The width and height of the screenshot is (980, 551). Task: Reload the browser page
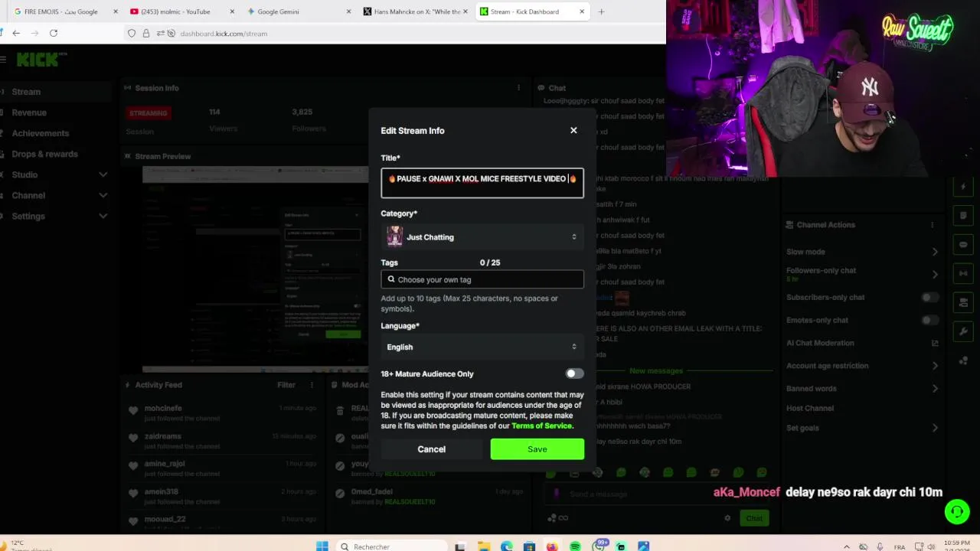[x=54, y=33]
